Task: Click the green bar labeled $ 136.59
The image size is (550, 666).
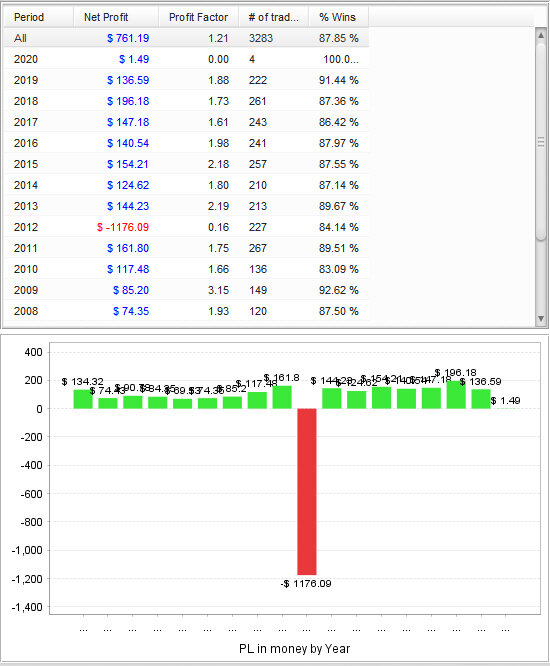Action: tap(481, 399)
